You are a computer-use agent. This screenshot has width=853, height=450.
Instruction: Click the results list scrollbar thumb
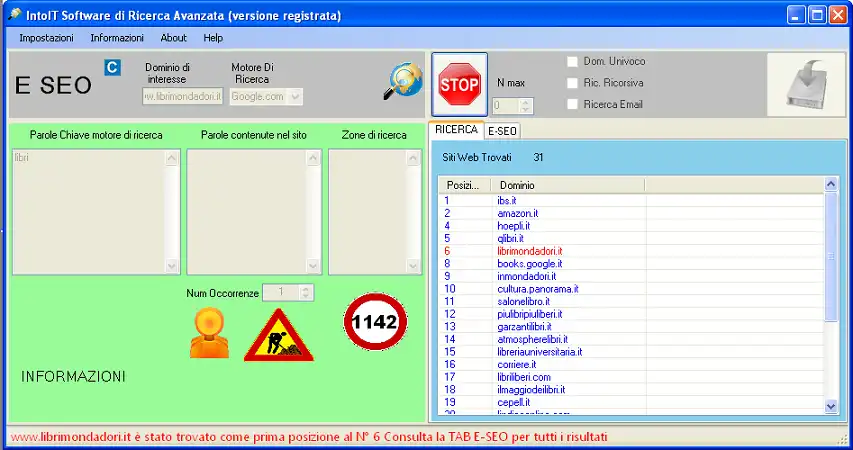click(831, 256)
